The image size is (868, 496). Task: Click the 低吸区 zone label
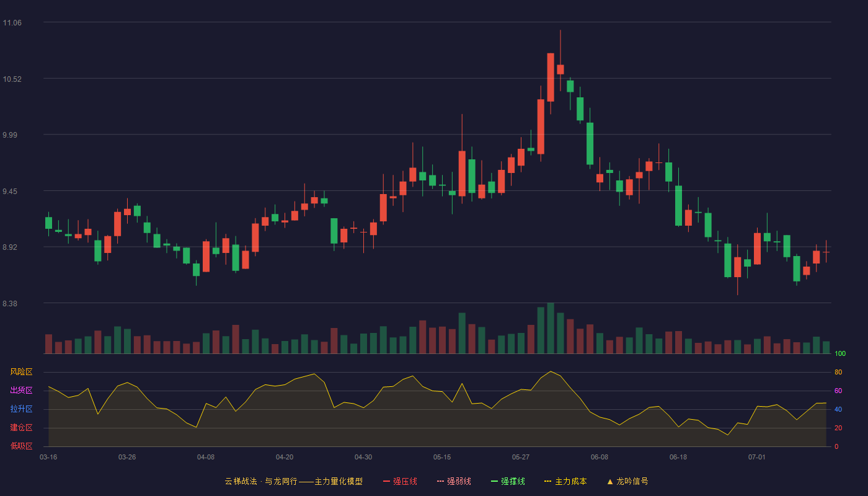[21, 446]
